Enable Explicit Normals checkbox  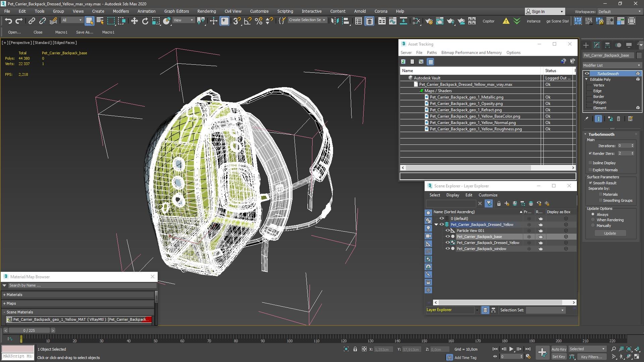click(590, 170)
